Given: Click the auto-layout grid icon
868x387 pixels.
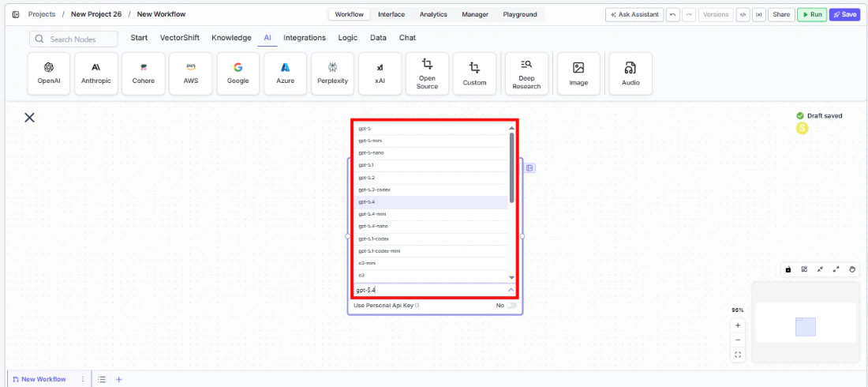Looking at the screenshot, I should click(804, 269).
